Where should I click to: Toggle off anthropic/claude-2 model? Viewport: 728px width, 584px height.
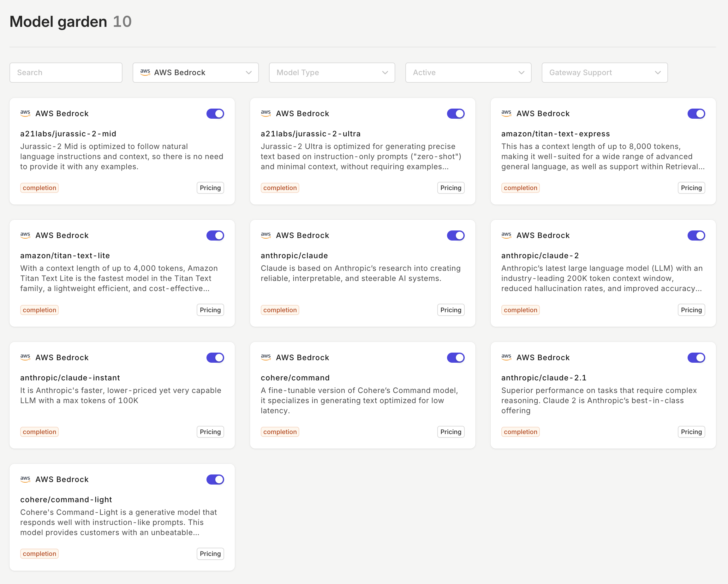click(x=696, y=235)
